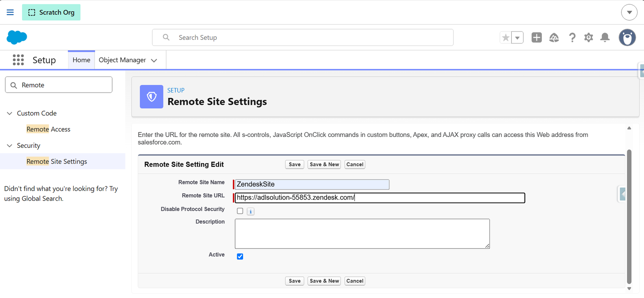Open the Help question mark icon

[x=572, y=37]
